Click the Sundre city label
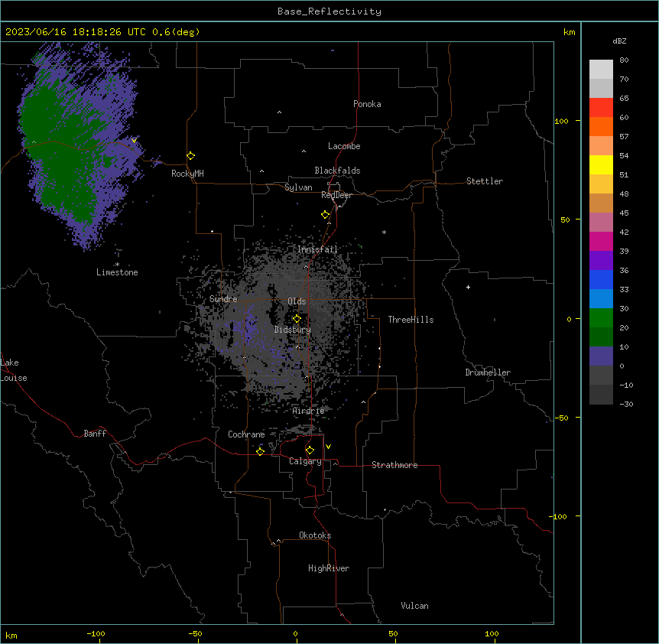Screen dimensions: 659x644 point(223,299)
